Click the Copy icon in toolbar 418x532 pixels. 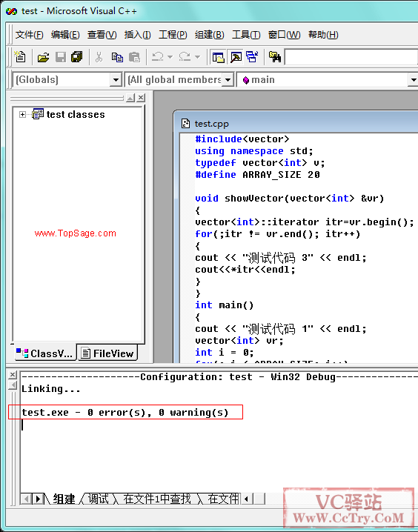pos(117,57)
